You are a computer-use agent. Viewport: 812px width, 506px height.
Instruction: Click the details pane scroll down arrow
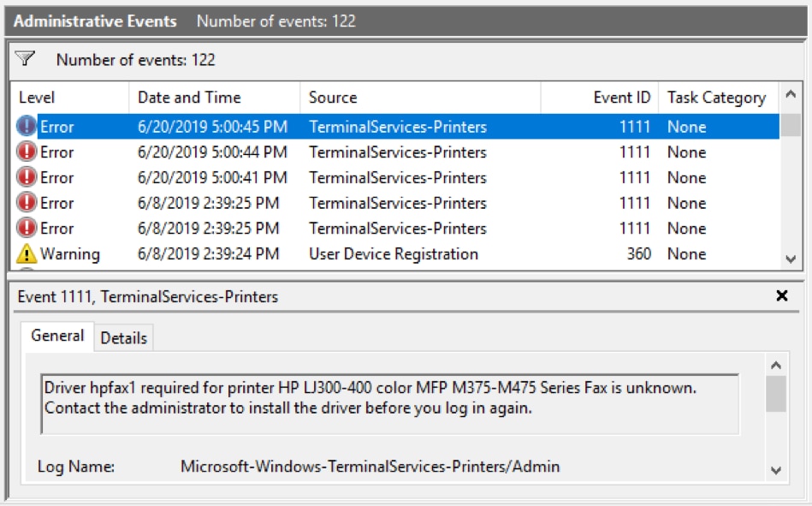tap(775, 469)
